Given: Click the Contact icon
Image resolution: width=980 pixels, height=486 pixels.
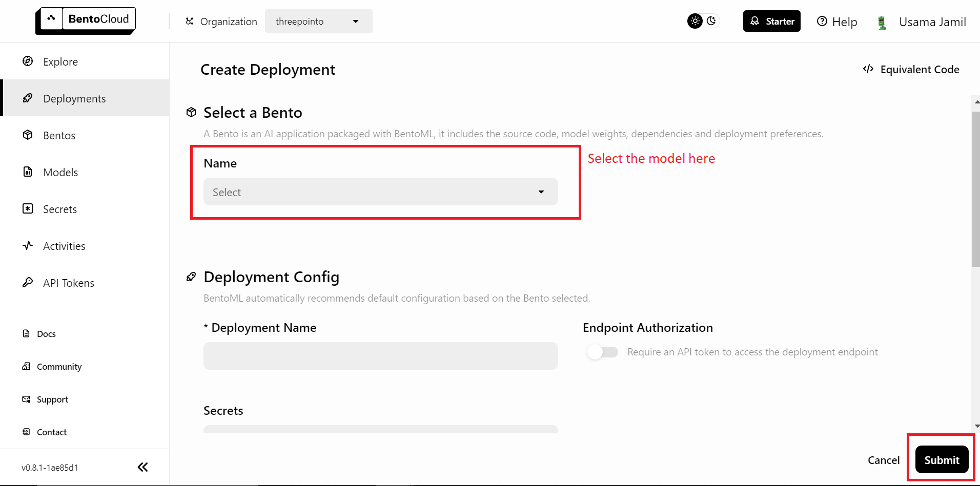Looking at the screenshot, I should (x=26, y=432).
